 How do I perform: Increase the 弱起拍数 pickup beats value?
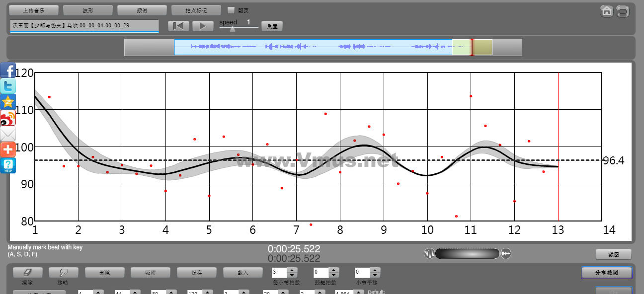click(x=334, y=270)
